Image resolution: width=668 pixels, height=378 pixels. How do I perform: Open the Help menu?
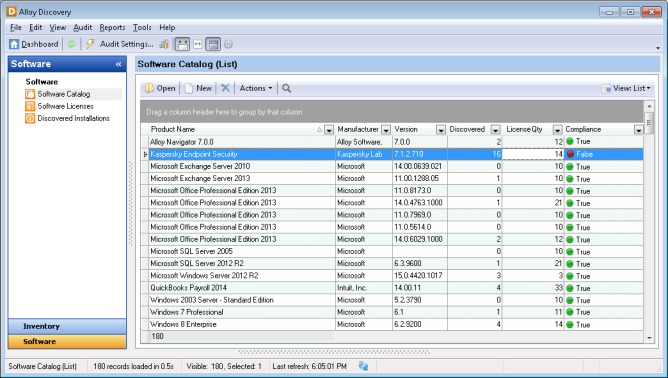point(167,28)
